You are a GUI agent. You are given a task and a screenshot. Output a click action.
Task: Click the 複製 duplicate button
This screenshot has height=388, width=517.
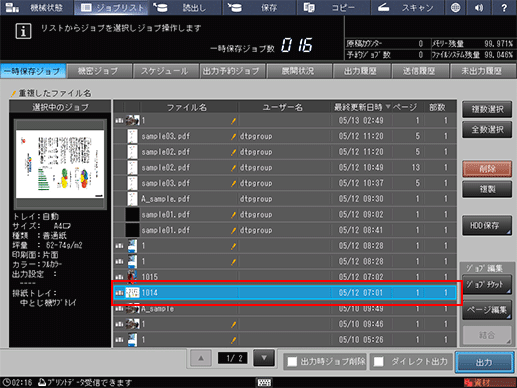click(487, 189)
